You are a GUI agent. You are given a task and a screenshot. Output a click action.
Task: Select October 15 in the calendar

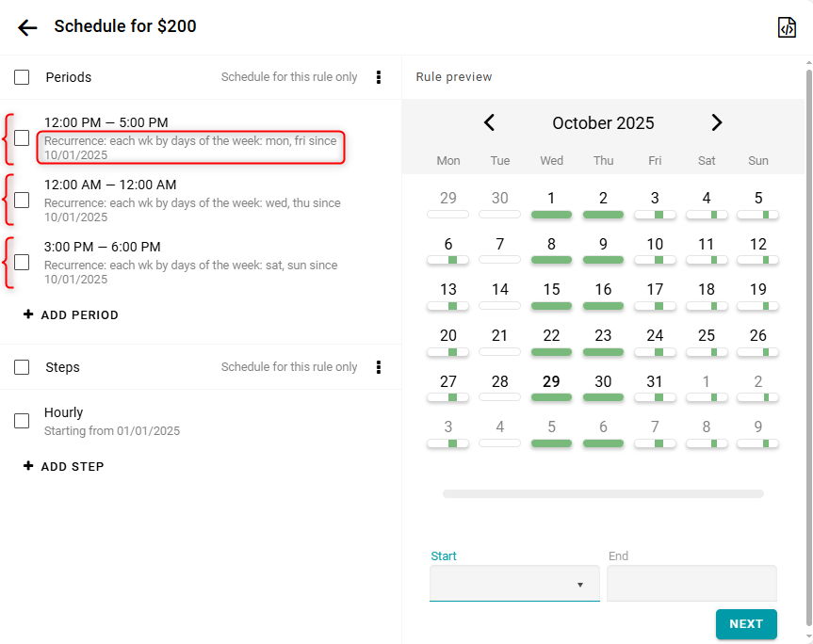551,290
